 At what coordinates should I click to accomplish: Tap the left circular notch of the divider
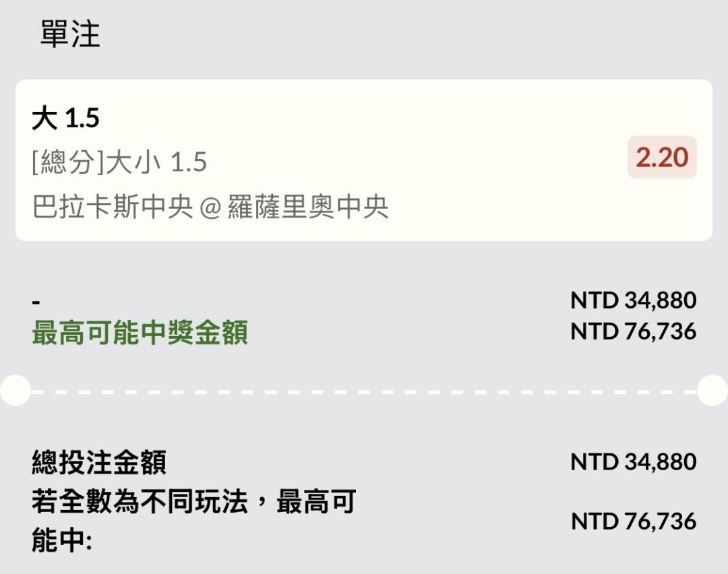coord(15,390)
